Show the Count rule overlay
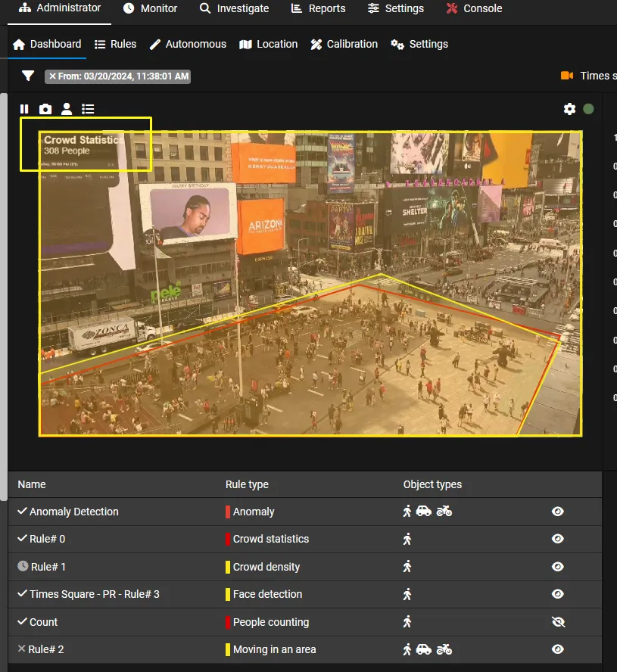The height and width of the screenshot is (672, 617). 558,622
